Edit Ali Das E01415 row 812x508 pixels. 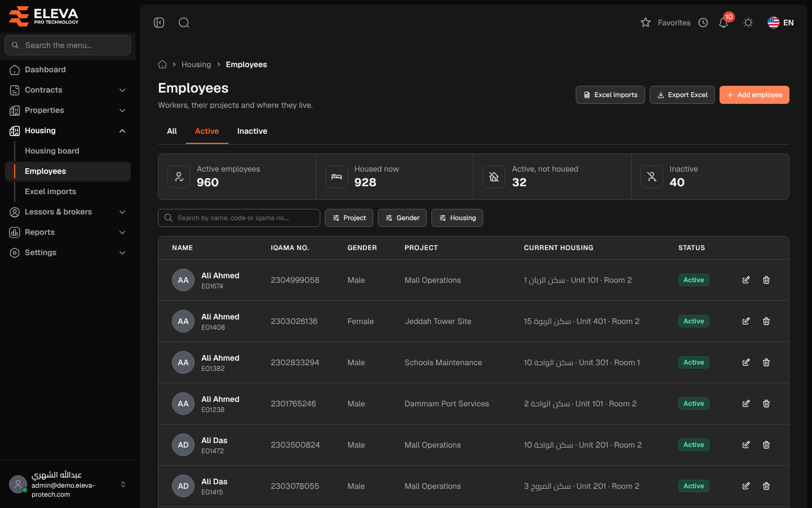(746, 486)
